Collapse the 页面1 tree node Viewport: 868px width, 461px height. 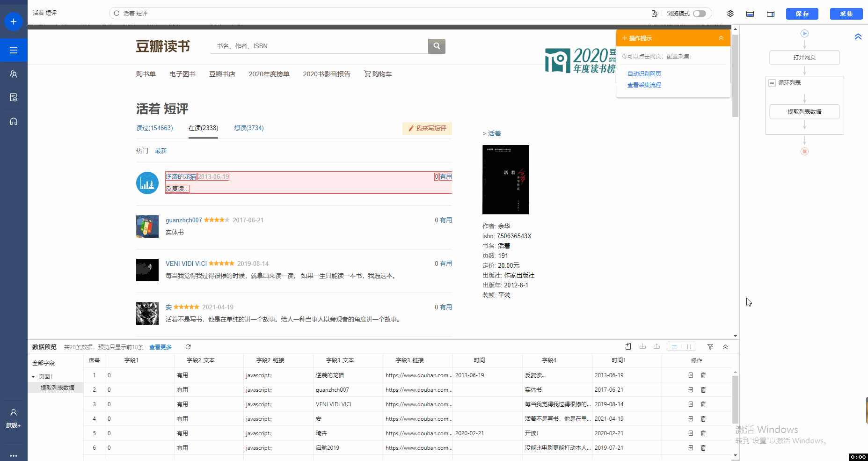(33, 376)
